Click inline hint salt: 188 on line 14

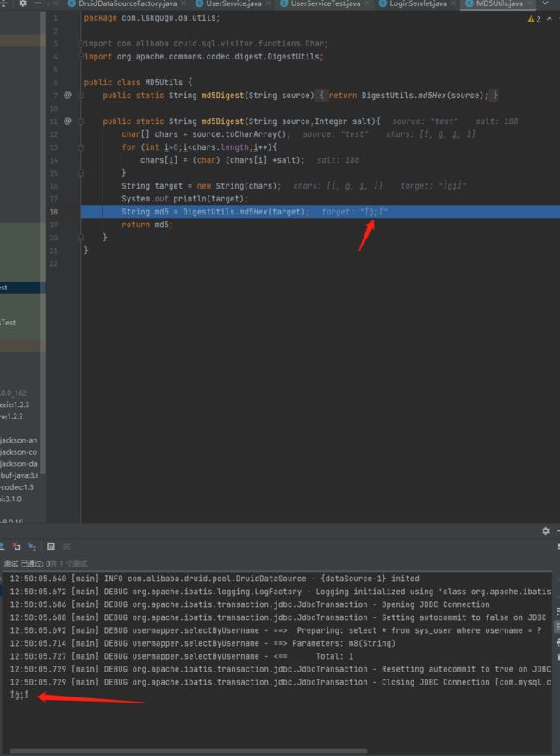click(338, 160)
